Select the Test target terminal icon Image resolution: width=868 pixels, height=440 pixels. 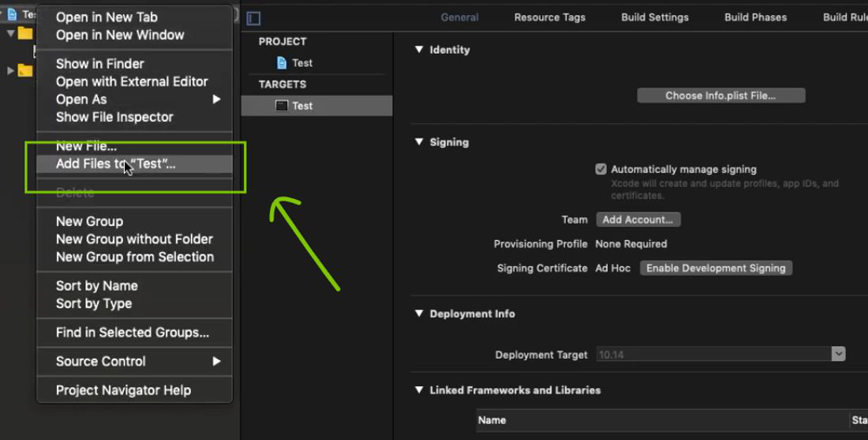[282, 105]
